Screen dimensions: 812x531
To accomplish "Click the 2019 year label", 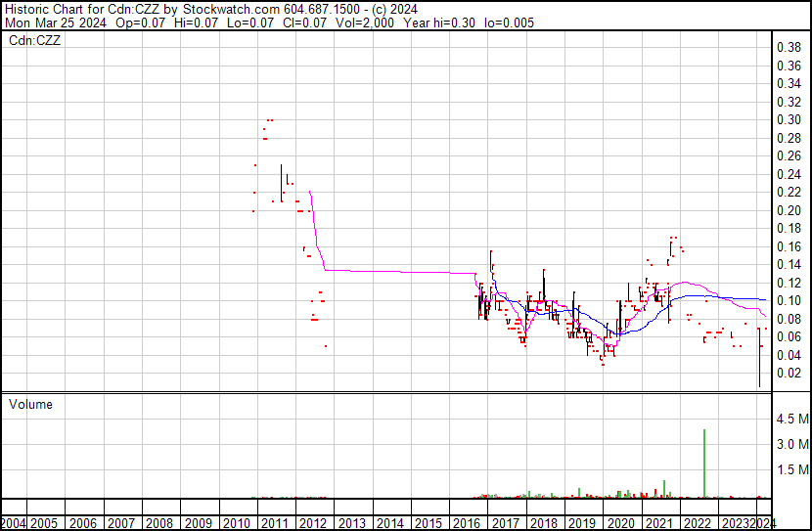I will click(x=582, y=523).
